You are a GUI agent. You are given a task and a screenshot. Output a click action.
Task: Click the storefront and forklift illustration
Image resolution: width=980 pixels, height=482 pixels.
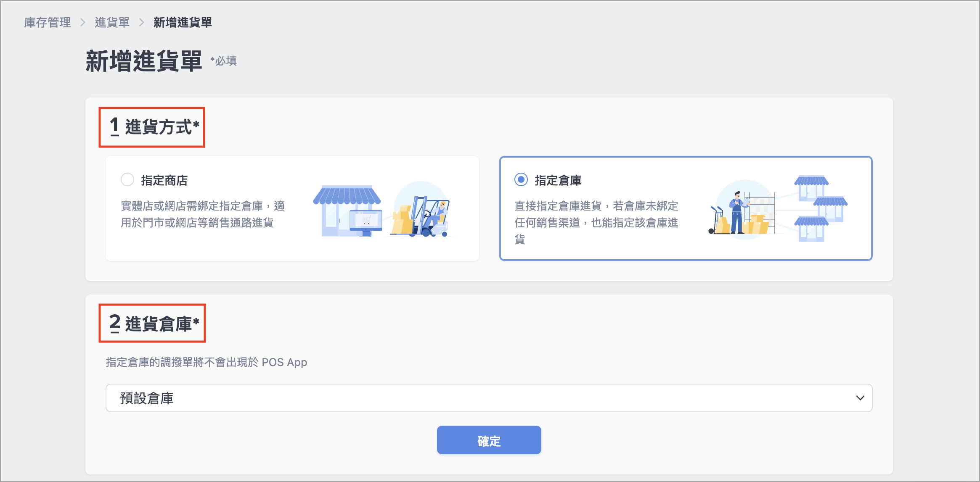click(384, 209)
